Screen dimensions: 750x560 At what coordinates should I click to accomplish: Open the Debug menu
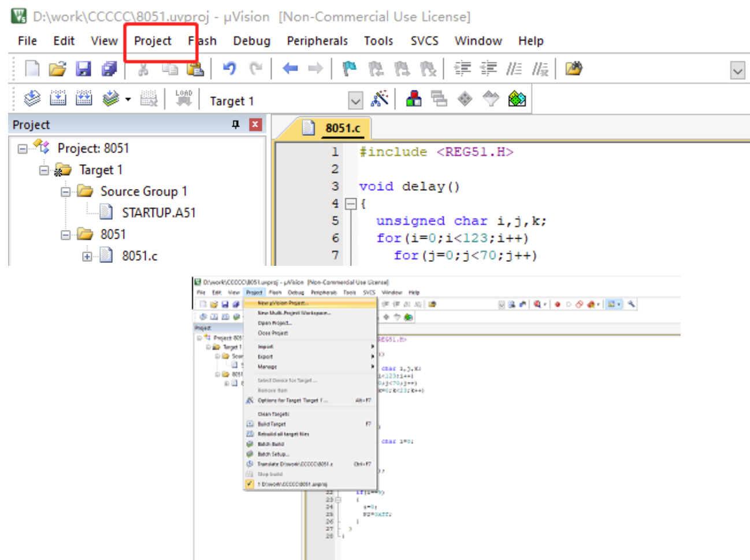(251, 41)
